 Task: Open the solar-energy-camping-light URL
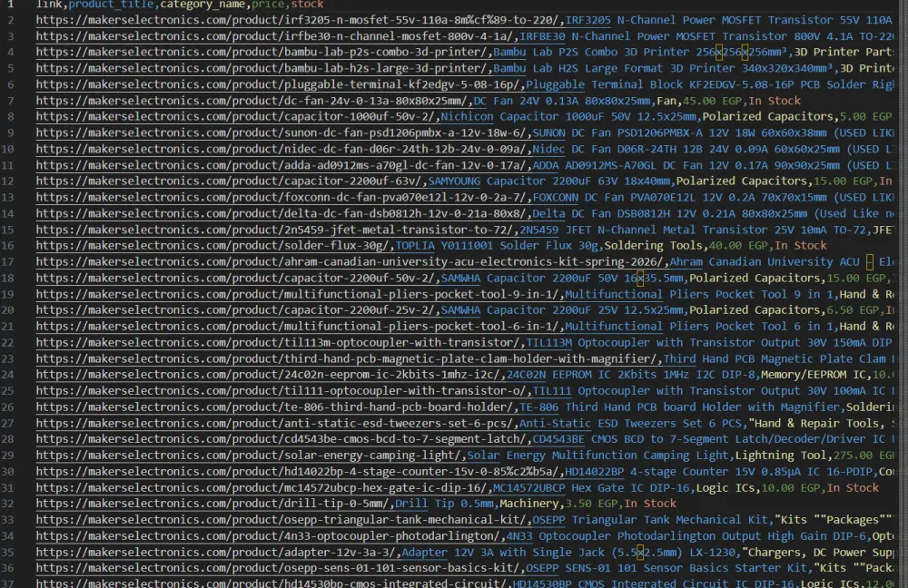tap(251, 456)
